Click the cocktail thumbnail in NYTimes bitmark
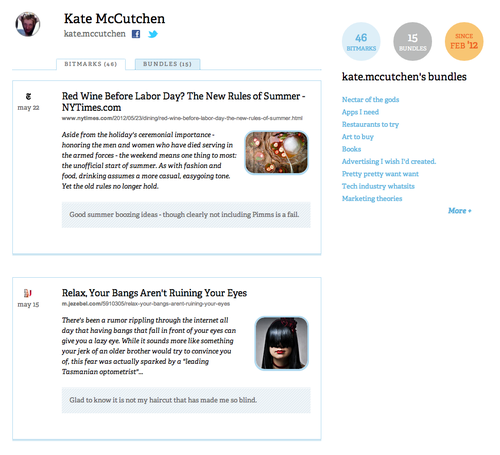This screenshot has width=500, height=455. coord(276,153)
